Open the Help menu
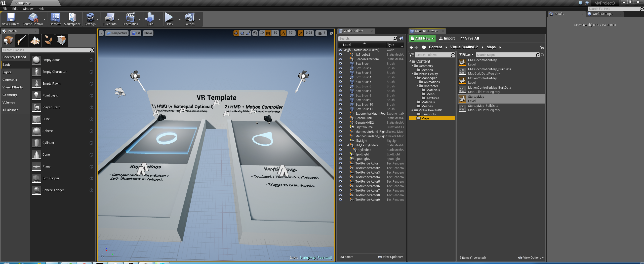Viewport: 644px width, 264px height. pyautogui.click(x=41, y=9)
